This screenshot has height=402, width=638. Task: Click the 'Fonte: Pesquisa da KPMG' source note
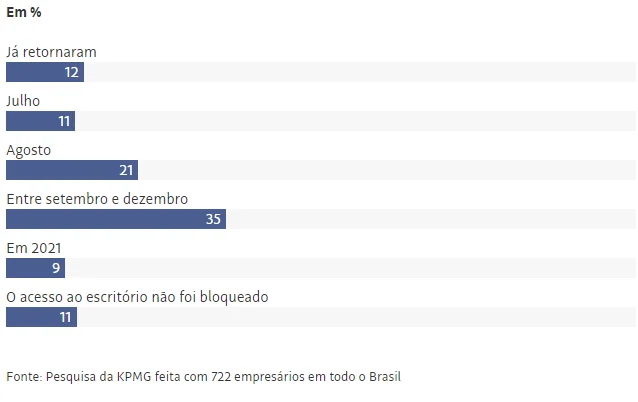(203, 377)
